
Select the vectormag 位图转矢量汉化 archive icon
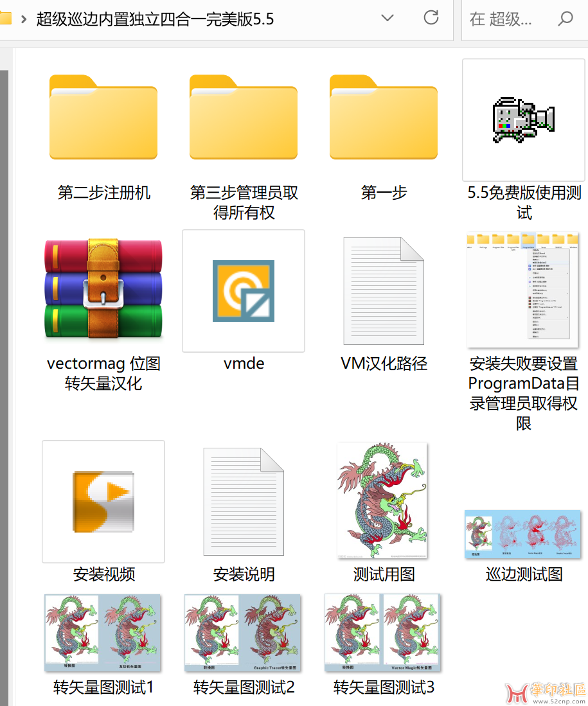point(103,288)
